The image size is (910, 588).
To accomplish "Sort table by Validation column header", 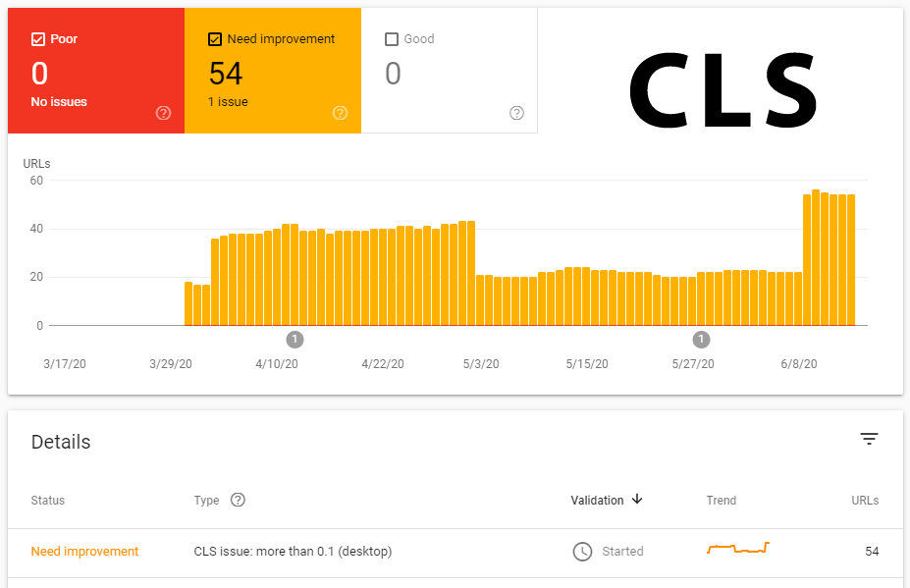I will (597, 501).
